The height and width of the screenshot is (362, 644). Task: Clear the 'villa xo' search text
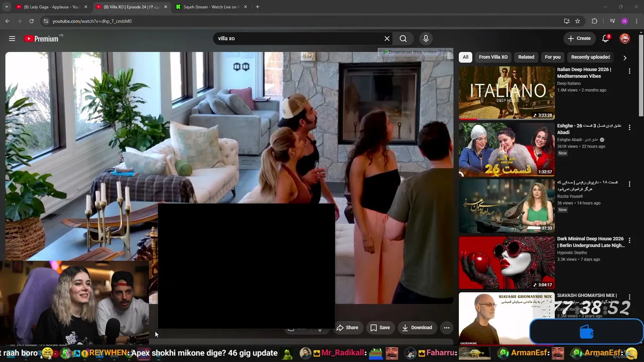(x=387, y=39)
